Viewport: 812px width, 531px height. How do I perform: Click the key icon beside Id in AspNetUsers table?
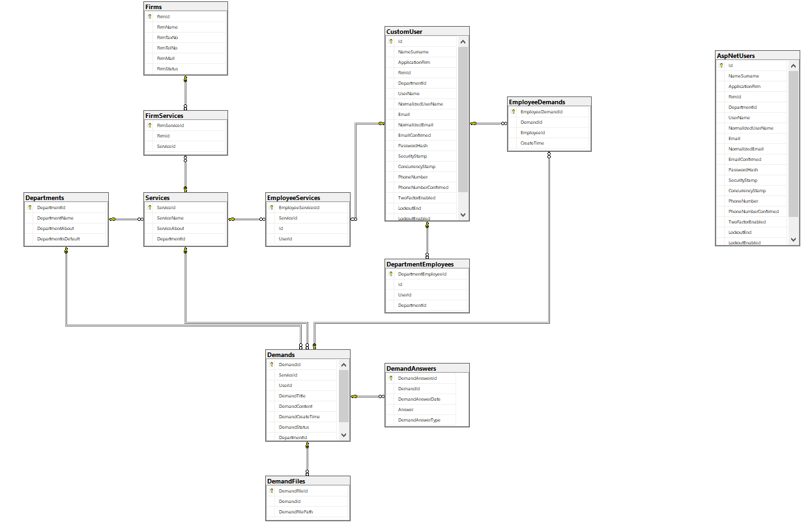721,65
